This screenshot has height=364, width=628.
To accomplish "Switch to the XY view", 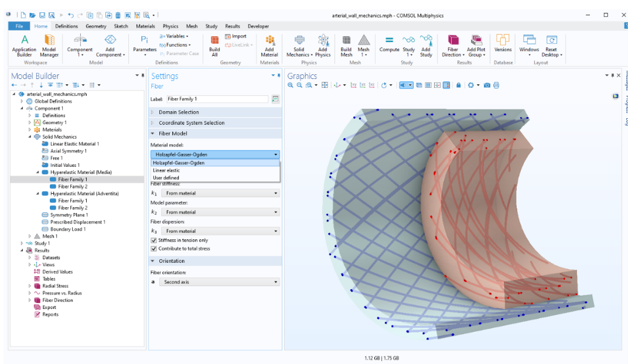I will coord(354,85).
